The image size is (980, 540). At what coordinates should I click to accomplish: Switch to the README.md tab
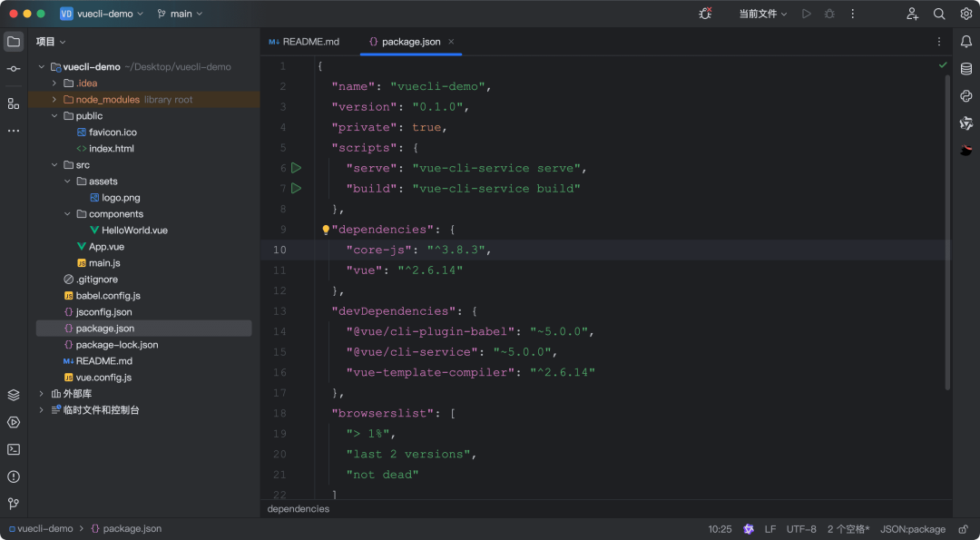pyautogui.click(x=304, y=42)
